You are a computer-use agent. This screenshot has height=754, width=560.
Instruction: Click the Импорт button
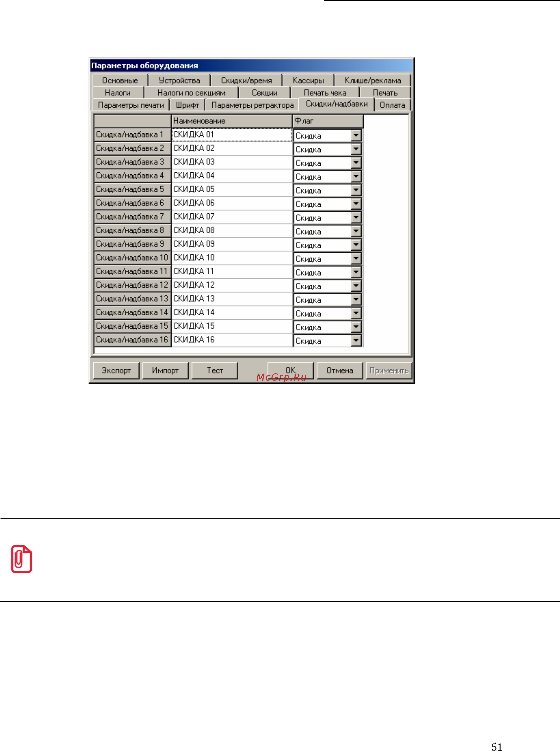coord(165,370)
